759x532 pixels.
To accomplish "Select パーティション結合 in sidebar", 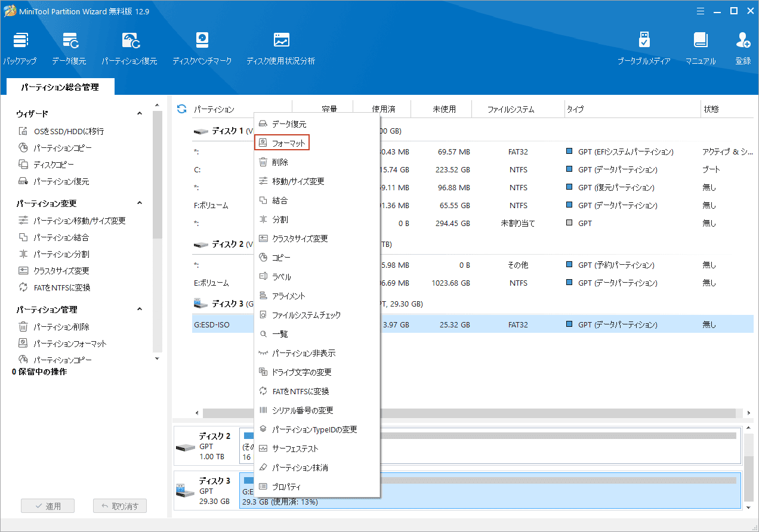I will pos(54,237).
